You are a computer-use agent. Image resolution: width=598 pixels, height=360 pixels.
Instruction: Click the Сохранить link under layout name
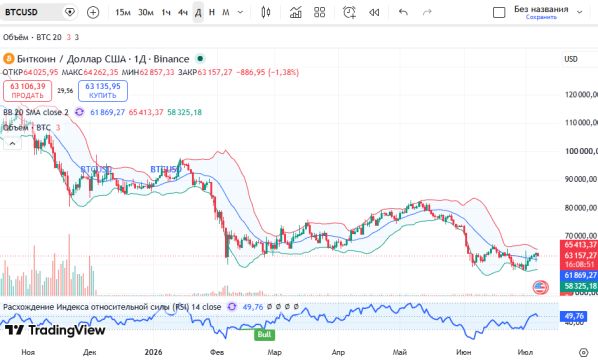click(x=541, y=17)
